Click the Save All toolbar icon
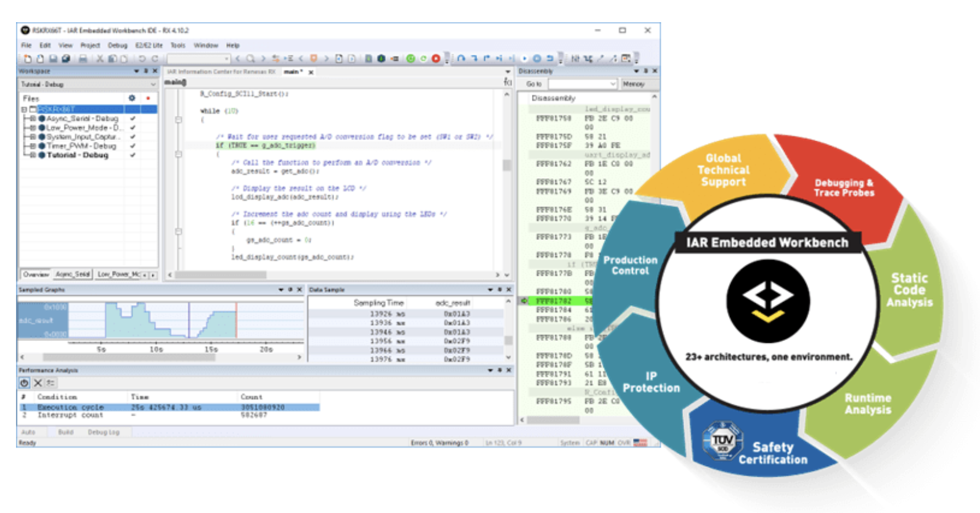This screenshot has width=980, height=513. pyautogui.click(x=66, y=59)
